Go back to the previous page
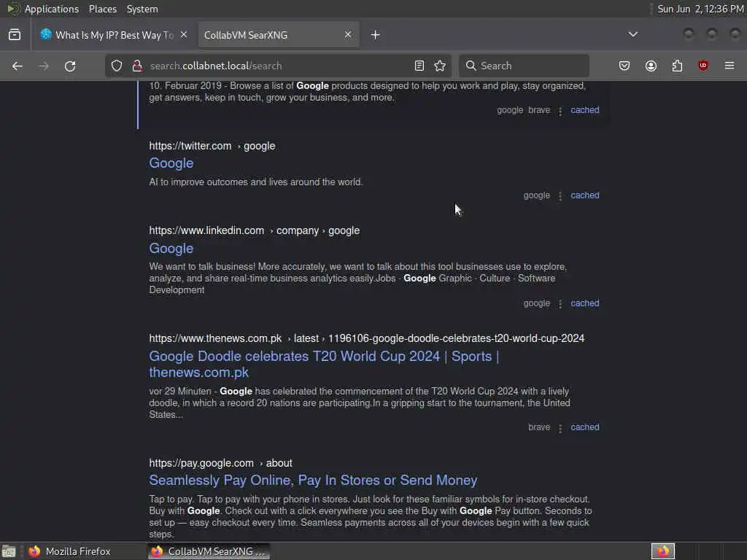The height and width of the screenshot is (560, 747). click(18, 66)
